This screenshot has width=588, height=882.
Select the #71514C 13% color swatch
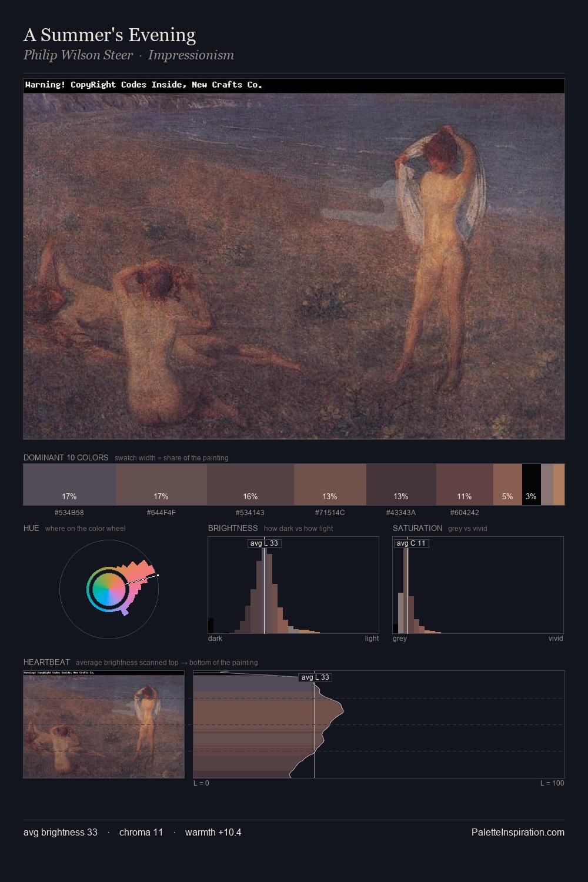click(330, 485)
